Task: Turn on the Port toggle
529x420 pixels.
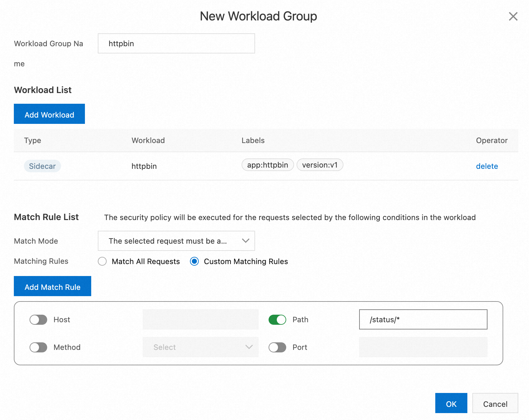Action: point(277,347)
